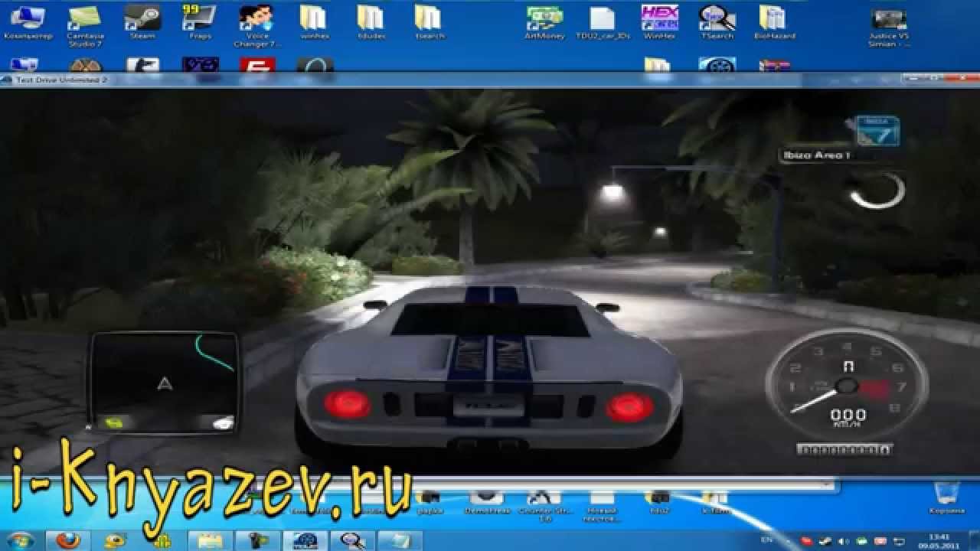Launch the TSearch magnifier shortcut

717,21
